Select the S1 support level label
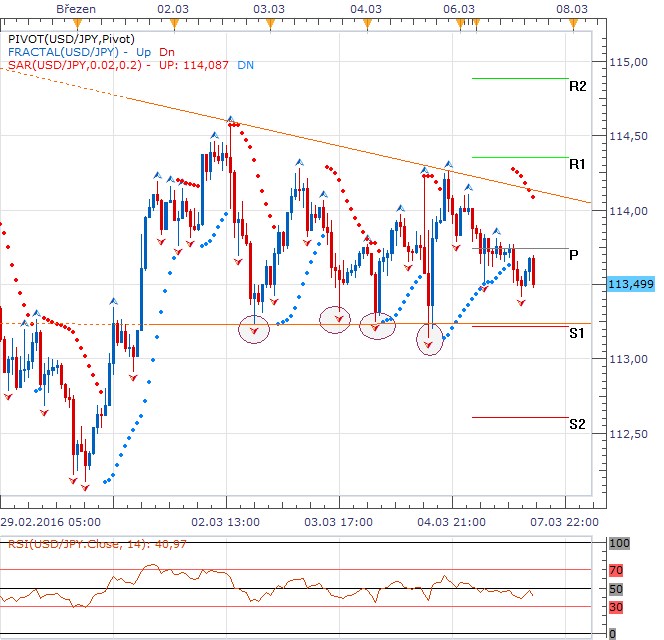 click(577, 333)
